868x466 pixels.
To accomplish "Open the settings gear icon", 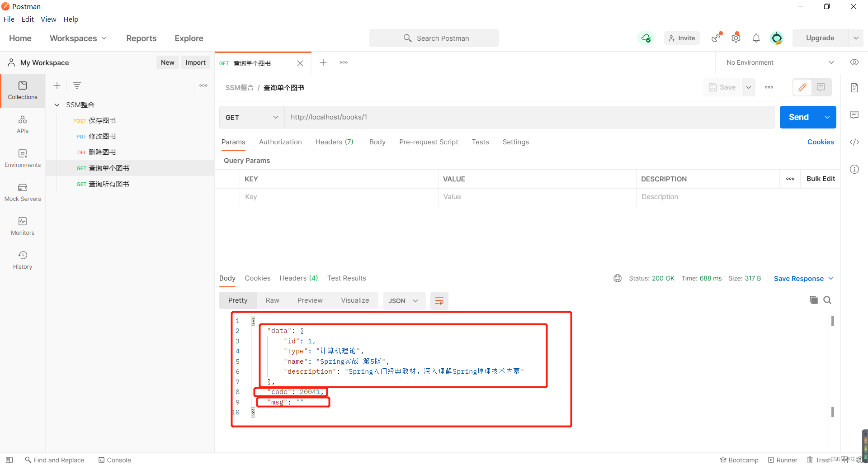I will click(736, 38).
